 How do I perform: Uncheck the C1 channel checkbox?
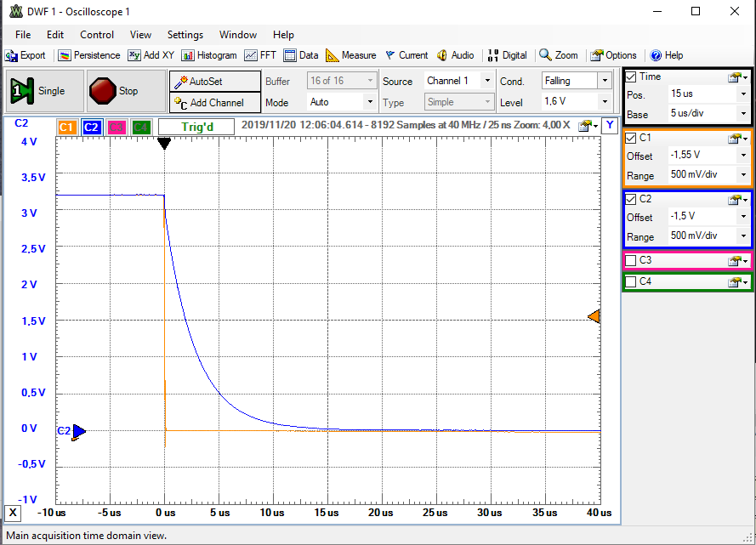pyautogui.click(x=631, y=138)
